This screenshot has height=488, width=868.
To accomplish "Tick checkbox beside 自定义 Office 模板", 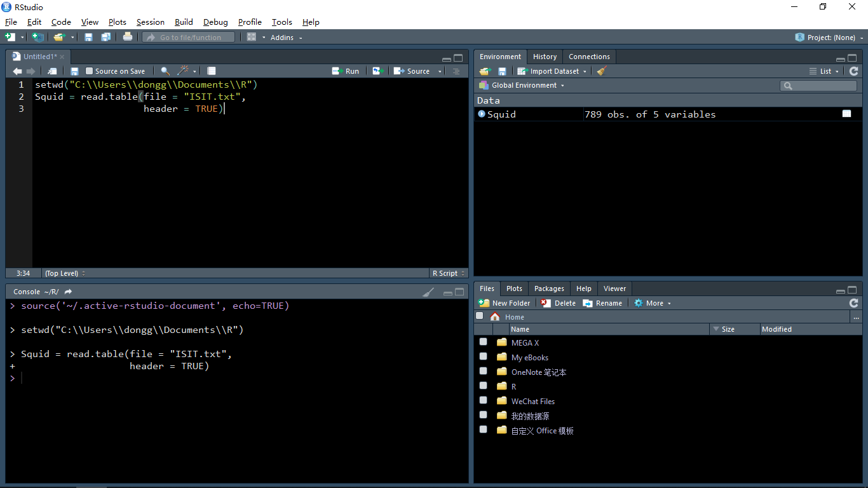I will (x=484, y=430).
